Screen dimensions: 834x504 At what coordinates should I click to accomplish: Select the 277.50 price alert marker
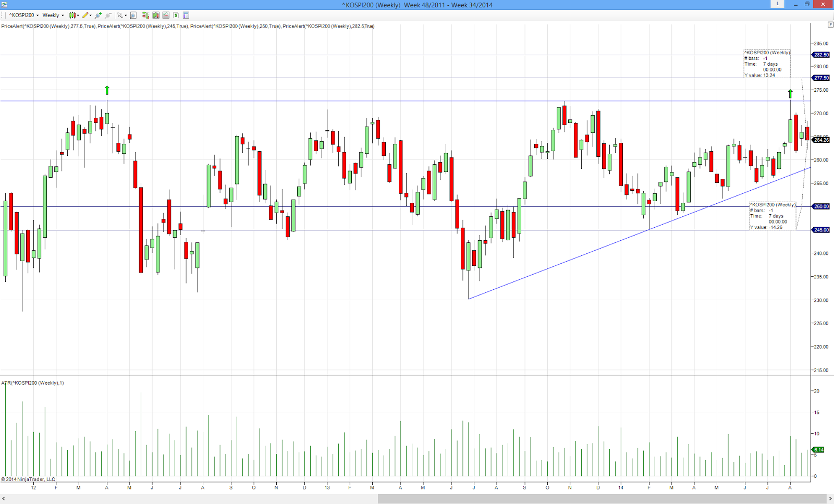click(x=821, y=78)
